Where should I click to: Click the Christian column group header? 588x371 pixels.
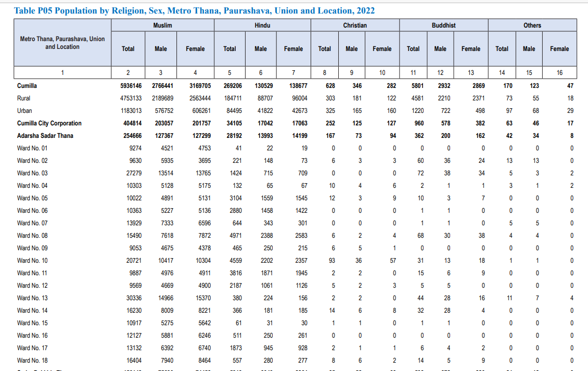click(355, 25)
